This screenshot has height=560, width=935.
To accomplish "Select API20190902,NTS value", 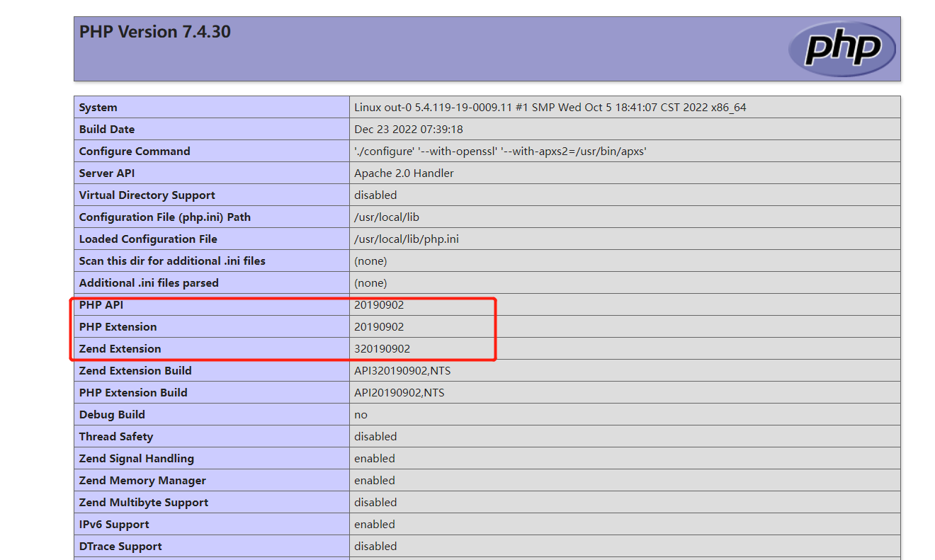I will coord(399,393).
